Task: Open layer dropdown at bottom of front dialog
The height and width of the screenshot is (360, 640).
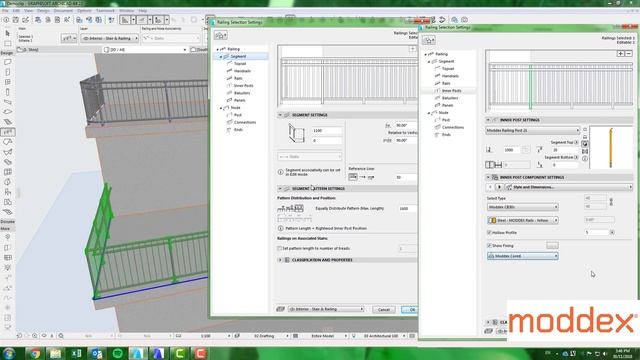Action: (326, 309)
